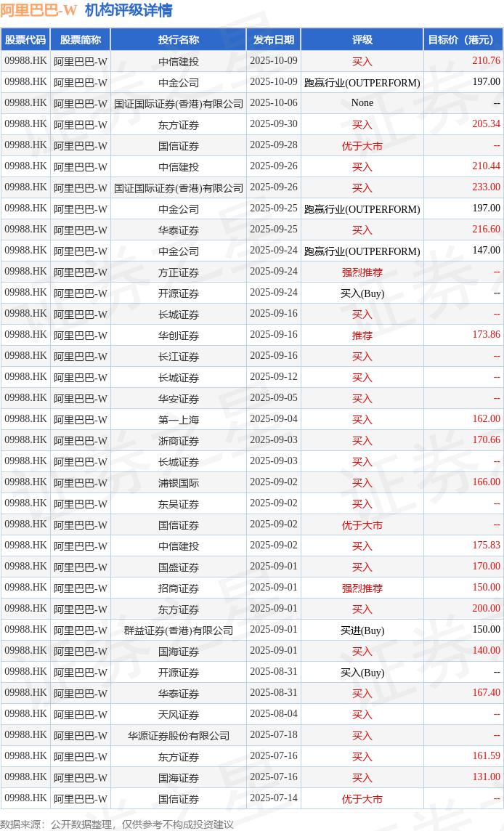Click 跑赢行业(OUTPERFORM) rating dated 2025-10-09
Screen dimensions: 504x831
tap(362, 82)
